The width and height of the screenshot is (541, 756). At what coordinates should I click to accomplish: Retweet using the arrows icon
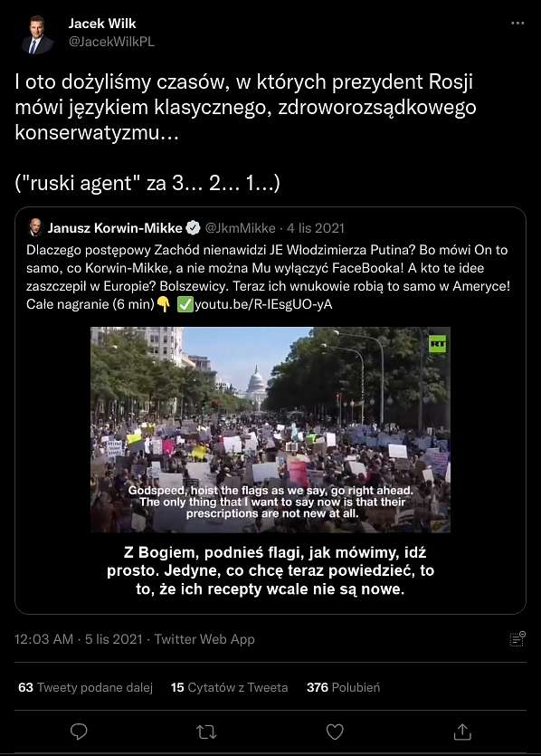tap(206, 732)
